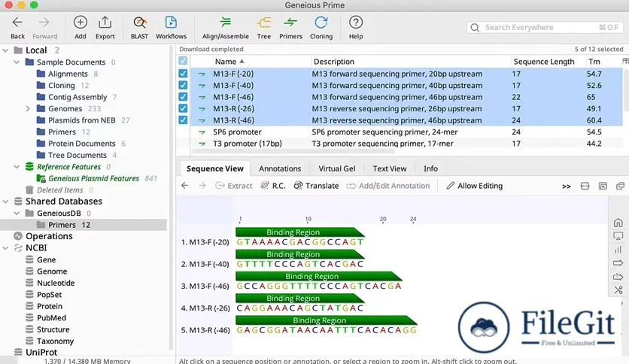629x364 pixels.
Task: Click the NCBI Gene database icon
Action: click(29, 259)
